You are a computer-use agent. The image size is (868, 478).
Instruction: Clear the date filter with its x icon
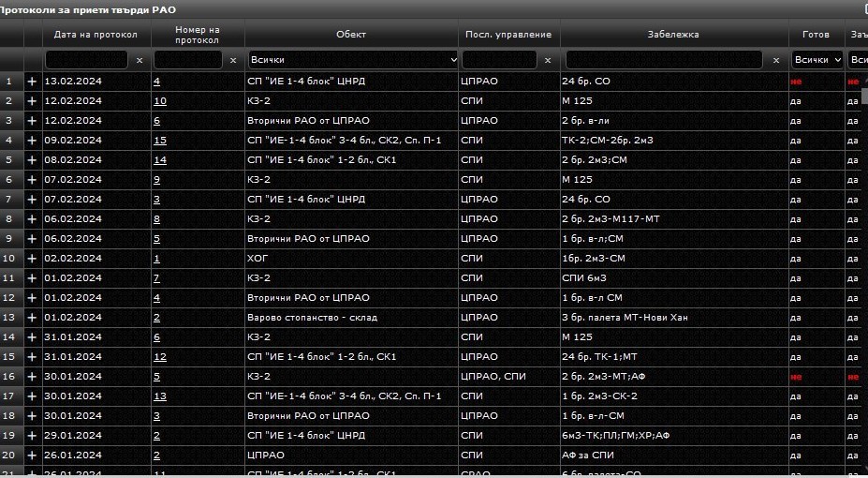140,60
